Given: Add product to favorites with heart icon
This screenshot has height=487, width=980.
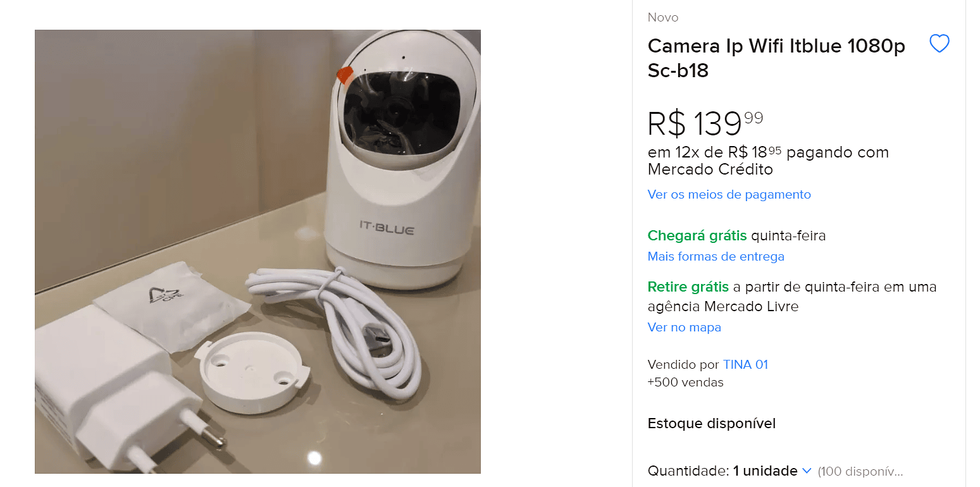Looking at the screenshot, I should click(939, 44).
